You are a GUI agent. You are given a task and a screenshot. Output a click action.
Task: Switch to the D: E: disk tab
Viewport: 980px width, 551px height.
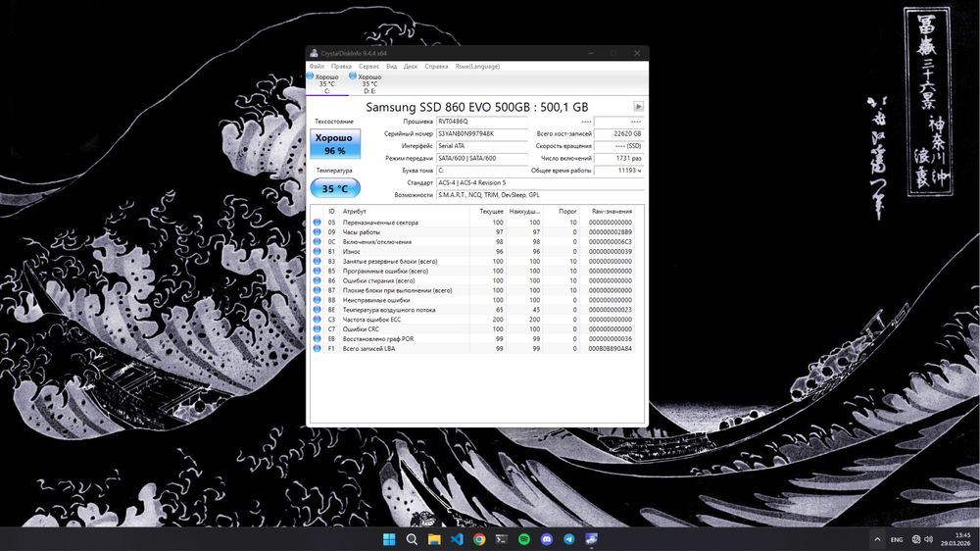(369, 83)
